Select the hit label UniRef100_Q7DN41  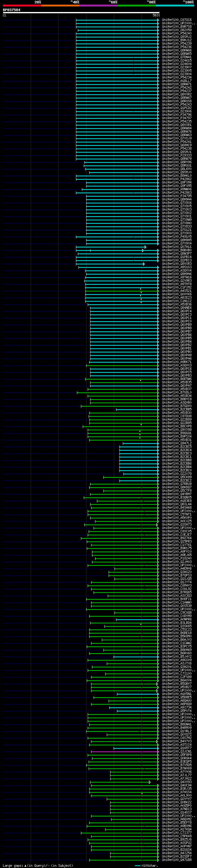tap(177, 57)
